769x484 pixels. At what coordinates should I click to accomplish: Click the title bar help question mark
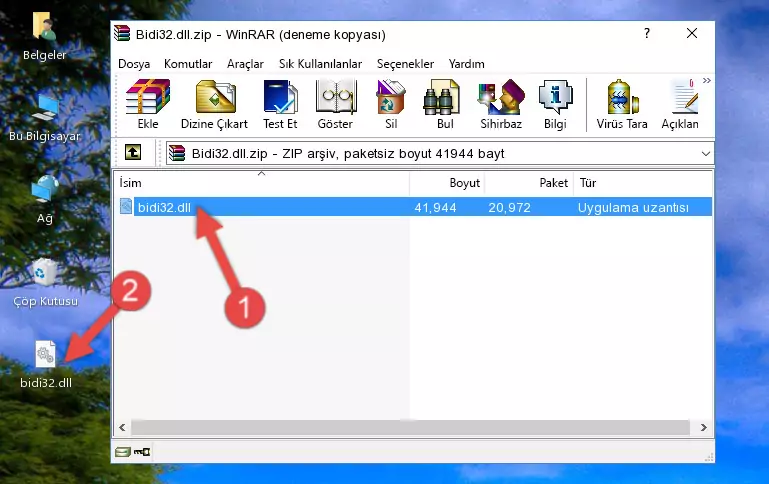point(647,33)
